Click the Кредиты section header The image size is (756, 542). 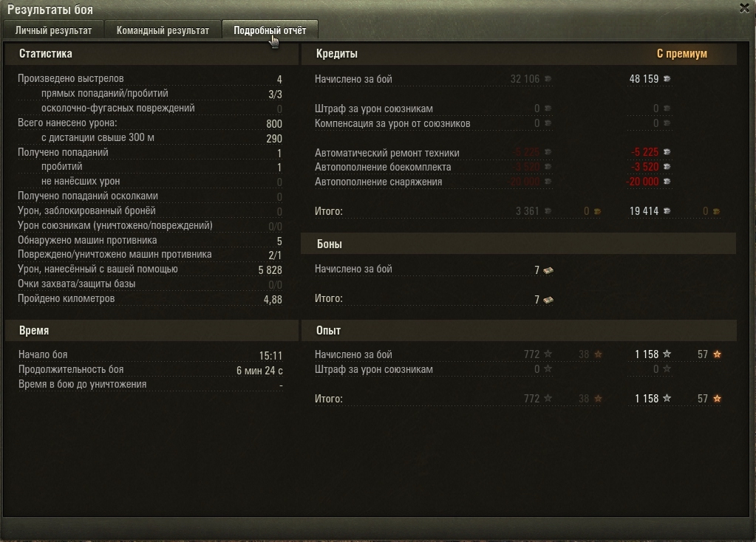[336, 53]
